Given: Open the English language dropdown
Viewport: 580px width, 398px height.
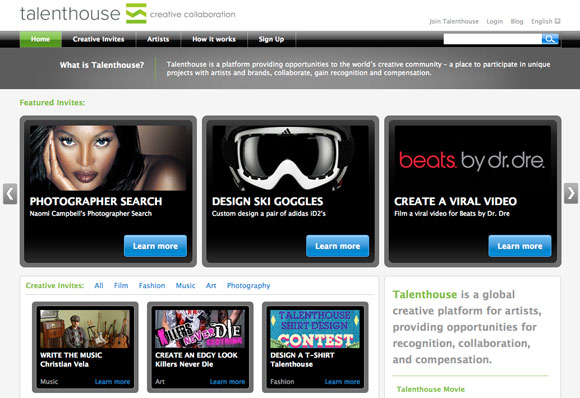Looking at the screenshot, I should tap(546, 21).
